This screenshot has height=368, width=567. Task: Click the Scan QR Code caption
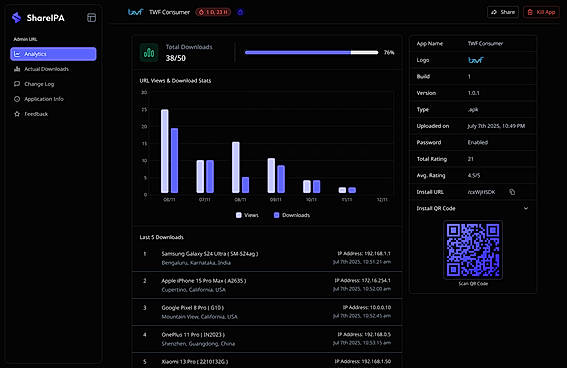473,284
